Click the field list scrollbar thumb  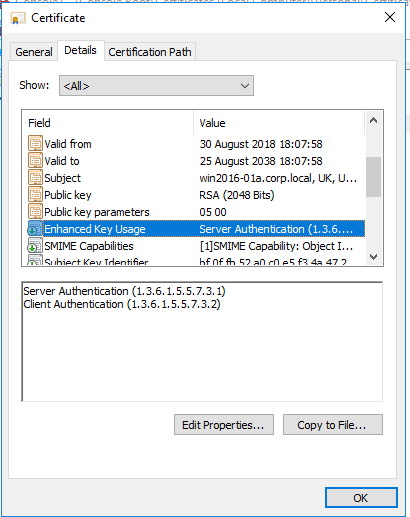coord(374,177)
